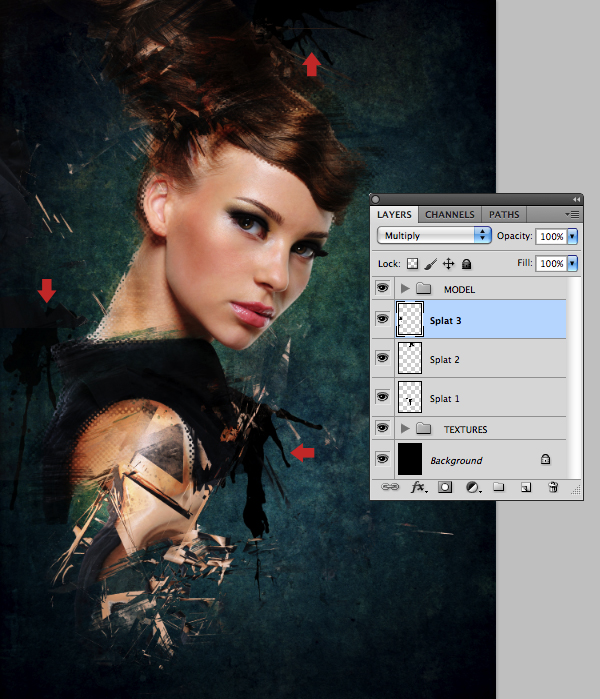Viewport: 600px width, 699px height.
Task: Click the Layers panel scrollbar
Action: pos(574,377)
